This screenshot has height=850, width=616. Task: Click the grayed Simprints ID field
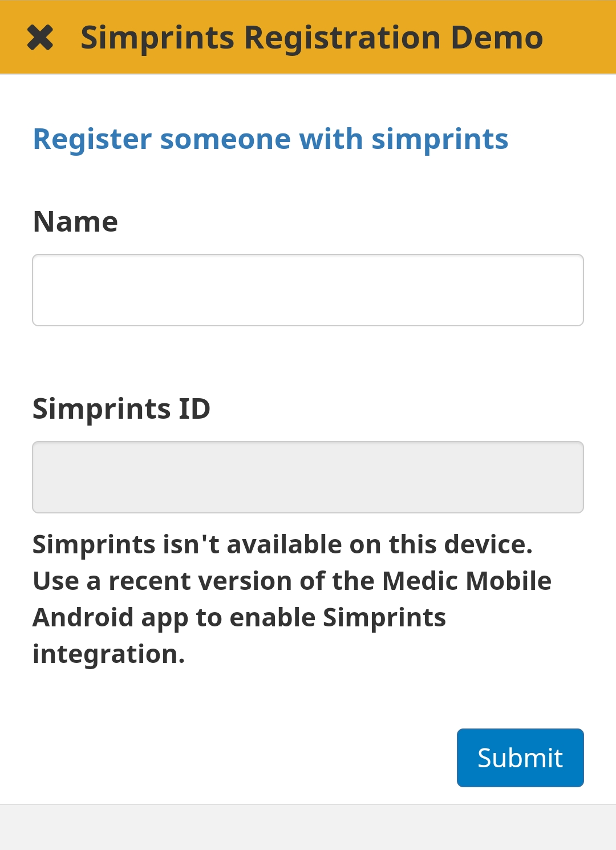(x=308, y=477)
